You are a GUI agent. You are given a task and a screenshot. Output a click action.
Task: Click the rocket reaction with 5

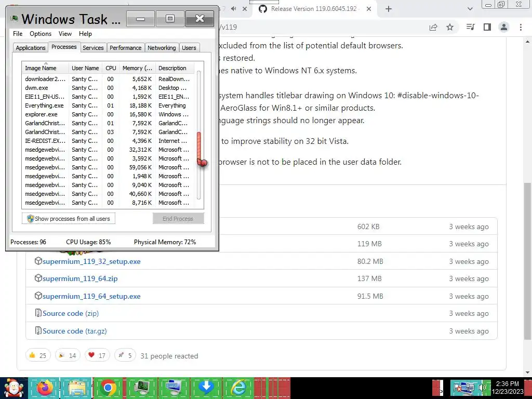coord(125,355)
